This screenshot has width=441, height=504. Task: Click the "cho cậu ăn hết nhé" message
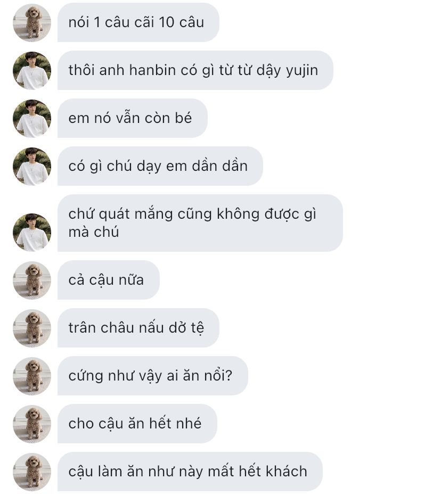(x=137, y=424)
